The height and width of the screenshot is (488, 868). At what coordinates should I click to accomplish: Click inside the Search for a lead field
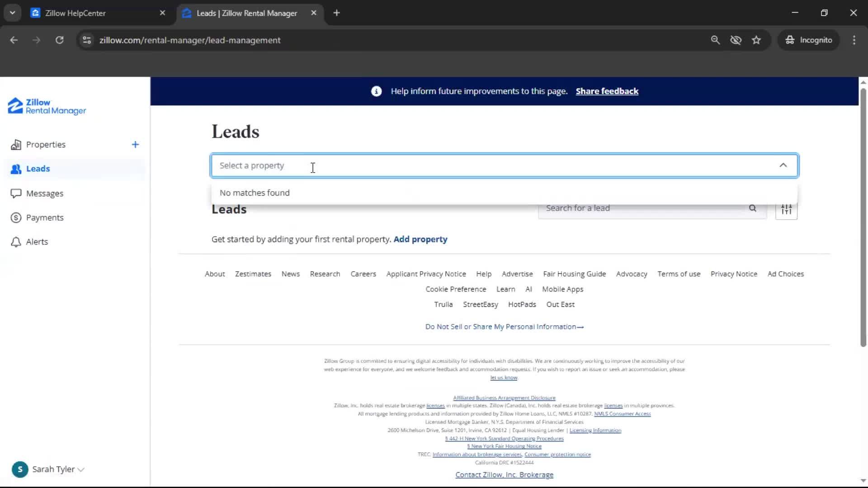coord(633,208)
